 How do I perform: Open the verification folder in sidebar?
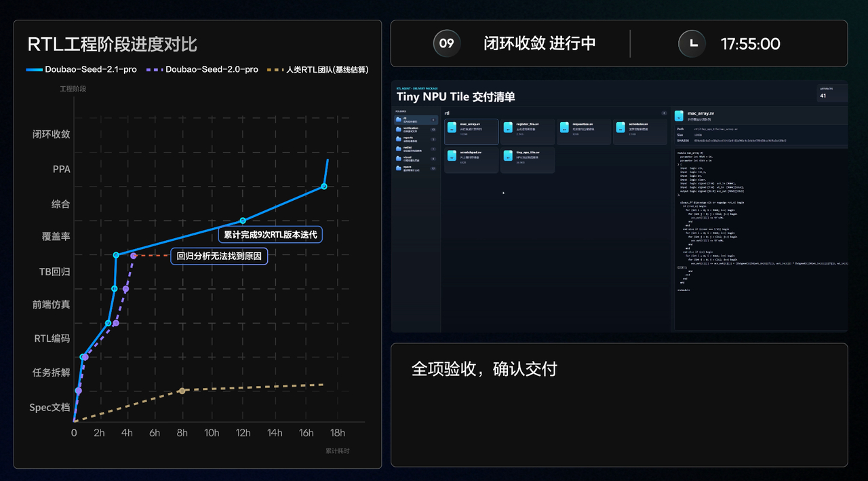[x=416, y=129]
